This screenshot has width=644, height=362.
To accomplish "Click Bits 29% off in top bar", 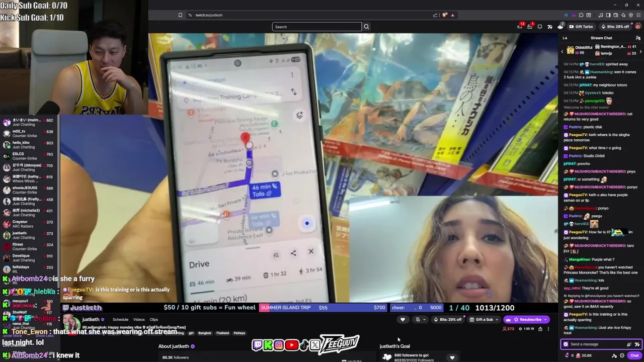I will (x=614, y=27).
